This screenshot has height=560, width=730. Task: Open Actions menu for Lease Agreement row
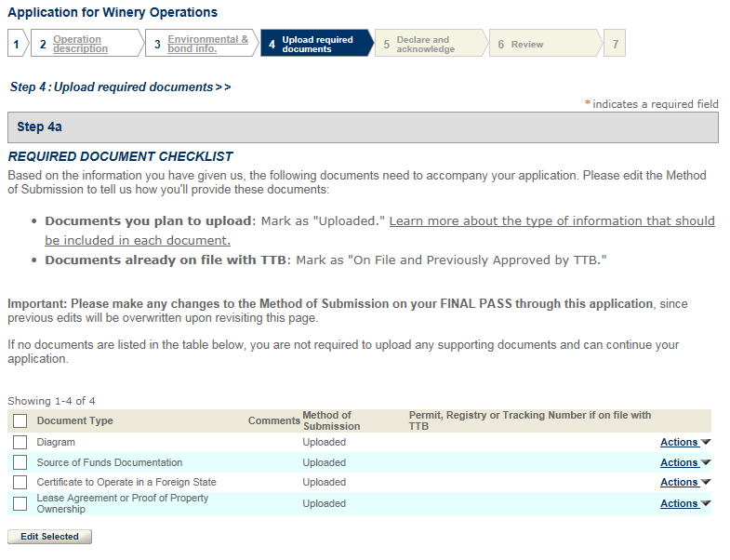point(684,504)
